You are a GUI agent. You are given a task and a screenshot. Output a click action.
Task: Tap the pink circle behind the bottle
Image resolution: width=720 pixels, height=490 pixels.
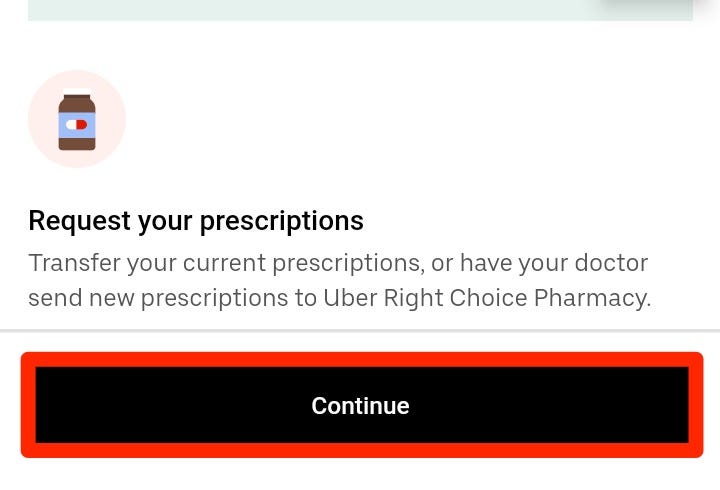[77, 119]
